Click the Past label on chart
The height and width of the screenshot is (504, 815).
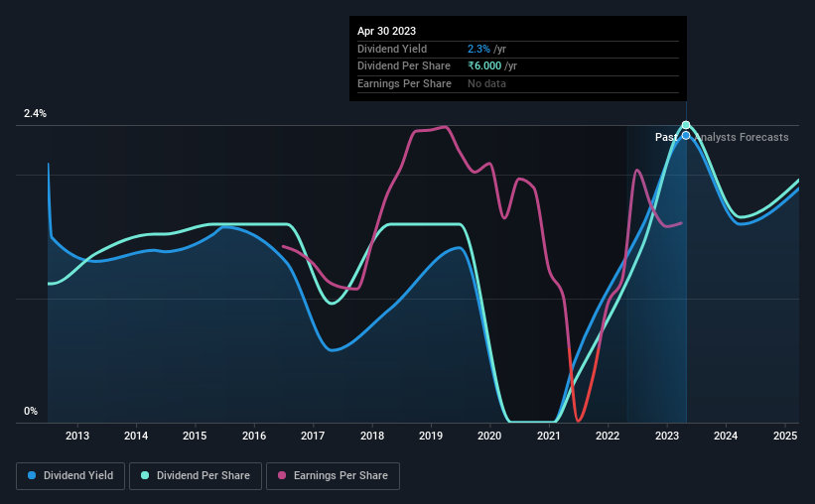(x=666, y=137)
